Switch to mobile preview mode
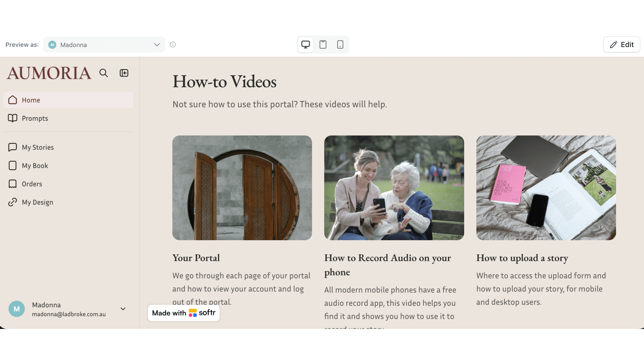644x362 pixels. point(340,44)
